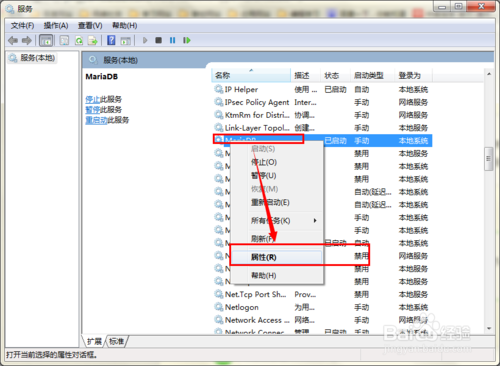The height and width of the screenshot is (366, 500).
Task: Open the 操作(A) menu
Action: tap(56, 26)
